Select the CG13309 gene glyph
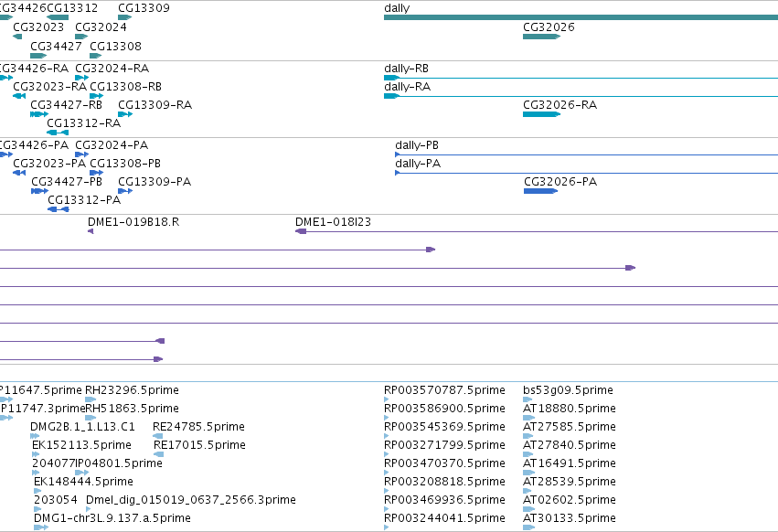Image resolution: width=778 pixels, height=532 pixels. [124, 17]
